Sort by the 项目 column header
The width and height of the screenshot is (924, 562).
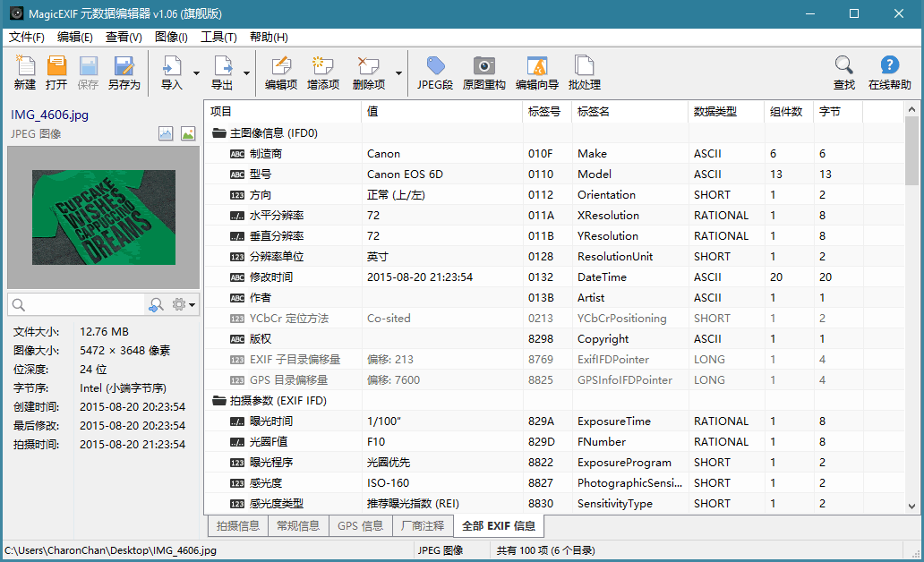click(282, 112)
